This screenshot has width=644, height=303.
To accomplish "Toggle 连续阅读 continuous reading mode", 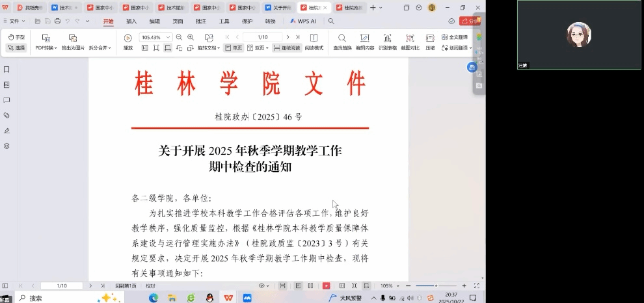I will tap(287, 48).
